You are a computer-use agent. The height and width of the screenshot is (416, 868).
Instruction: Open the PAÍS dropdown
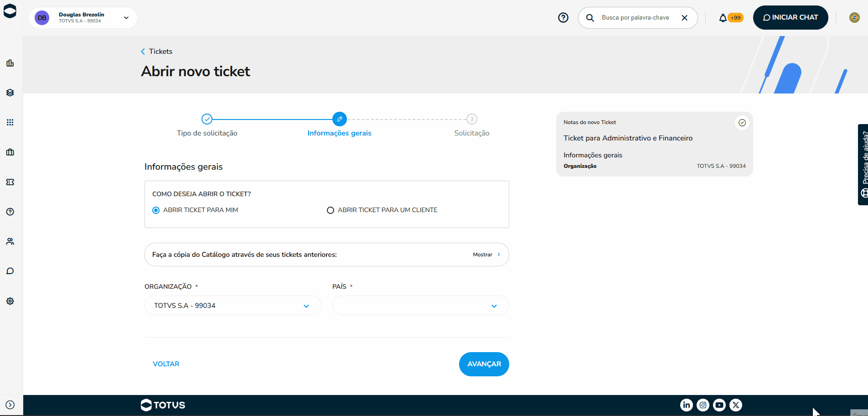(x=421, y=306)
